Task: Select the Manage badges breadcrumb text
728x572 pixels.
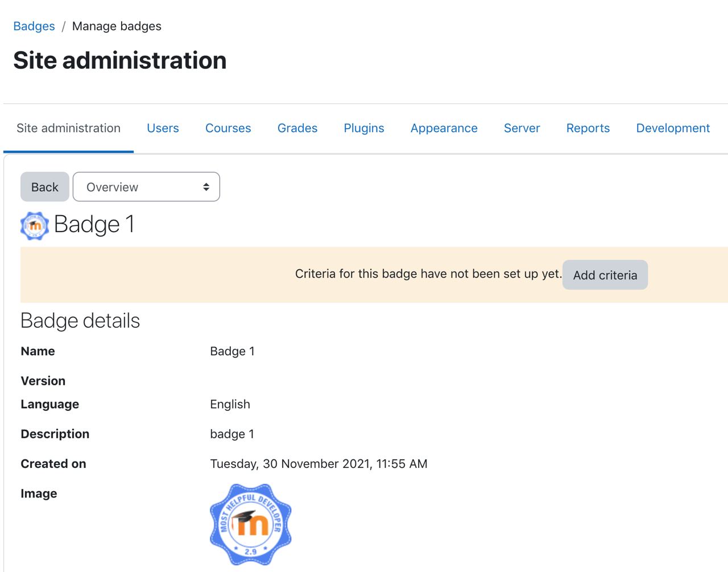Action: click(117, 26)
